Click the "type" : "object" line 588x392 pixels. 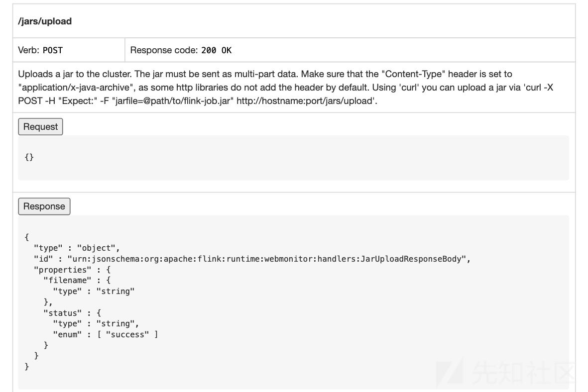[77, 248]
